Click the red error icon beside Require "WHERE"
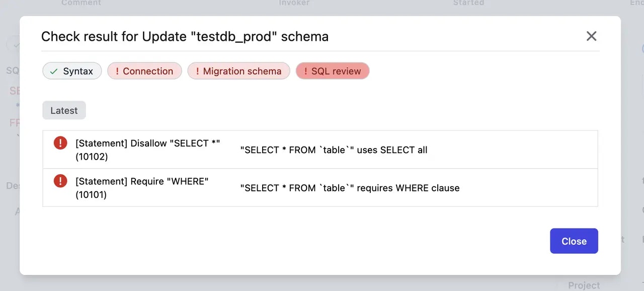 (60, 181)
